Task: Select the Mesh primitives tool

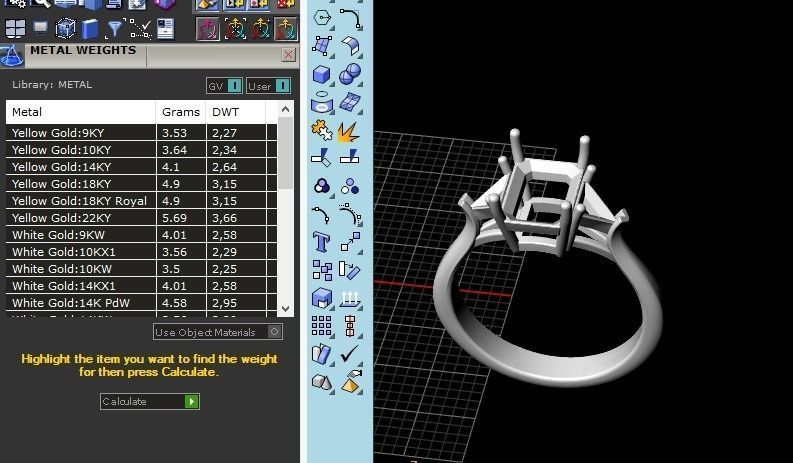Action: tap(322, 383)
